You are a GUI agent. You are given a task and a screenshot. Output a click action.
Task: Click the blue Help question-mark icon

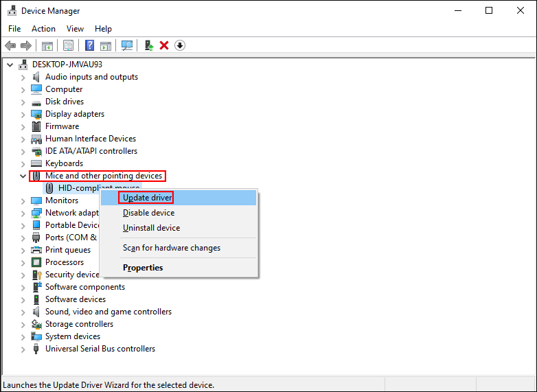(x=89, y=45)
